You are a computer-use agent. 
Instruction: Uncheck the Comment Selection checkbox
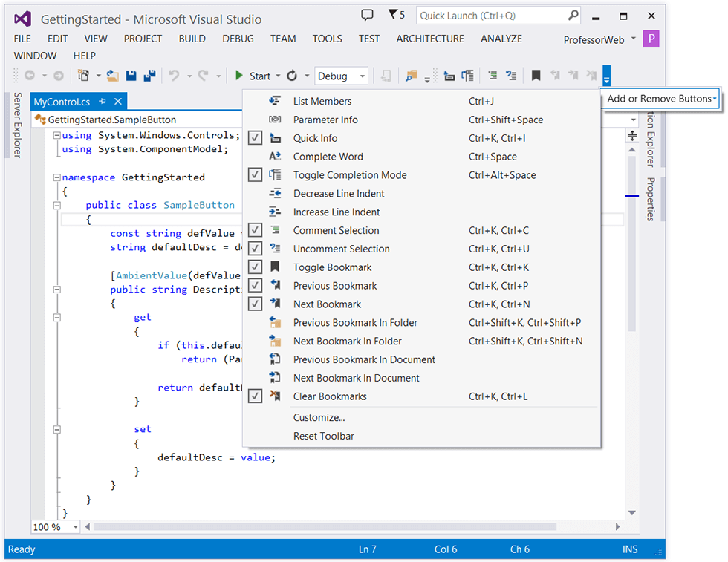tap(255, 229)
